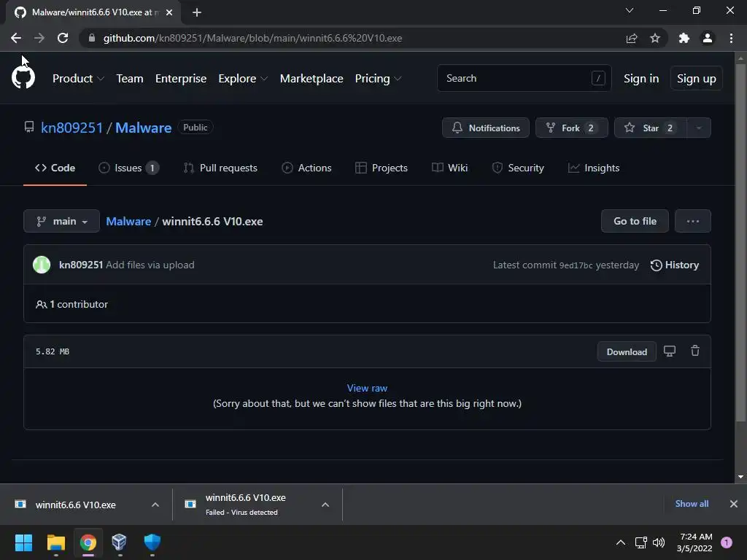The width and height of the screenshot is (747, 560).
Task: Reload the page with the refresh icon
Action: [63, 38]
